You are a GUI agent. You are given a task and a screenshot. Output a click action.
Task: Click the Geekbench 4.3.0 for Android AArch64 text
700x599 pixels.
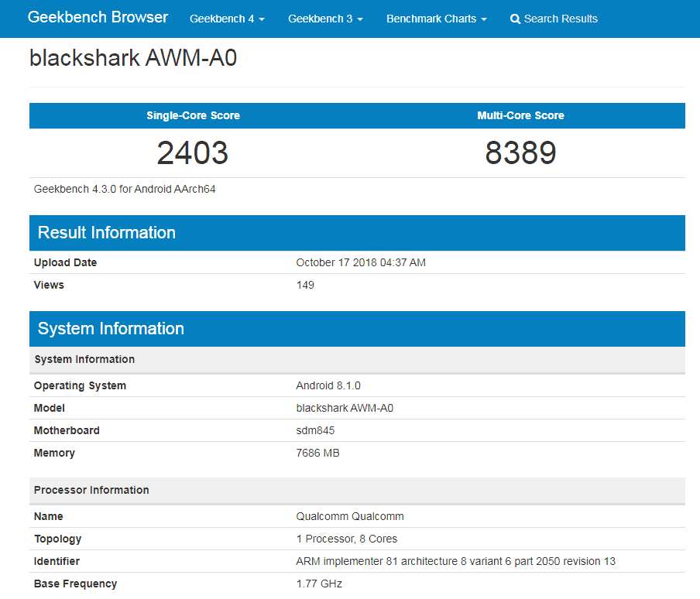pyautogui.click(x=125, y=189)
